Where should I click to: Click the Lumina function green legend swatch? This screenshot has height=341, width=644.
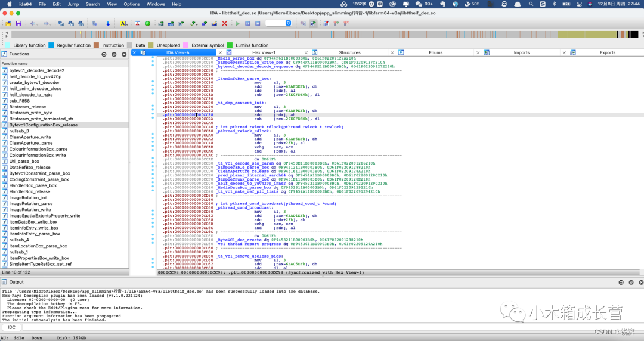click(x=230, y=45)
